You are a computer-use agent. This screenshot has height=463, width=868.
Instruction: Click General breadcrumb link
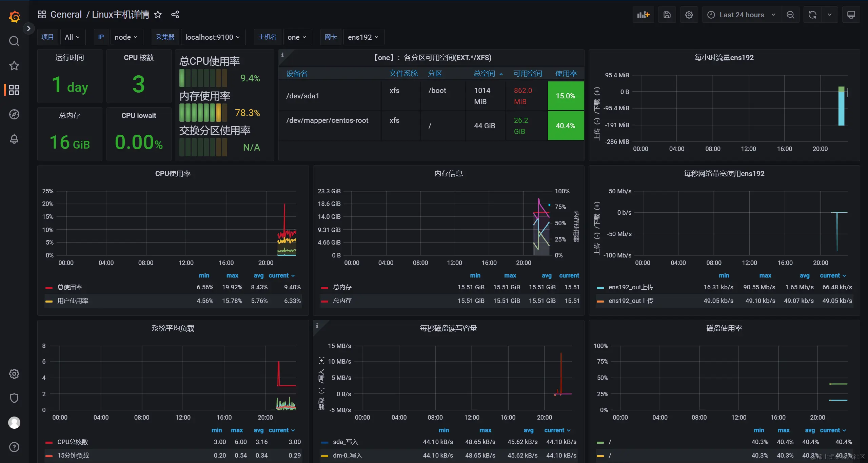click(x=66, y=15)
